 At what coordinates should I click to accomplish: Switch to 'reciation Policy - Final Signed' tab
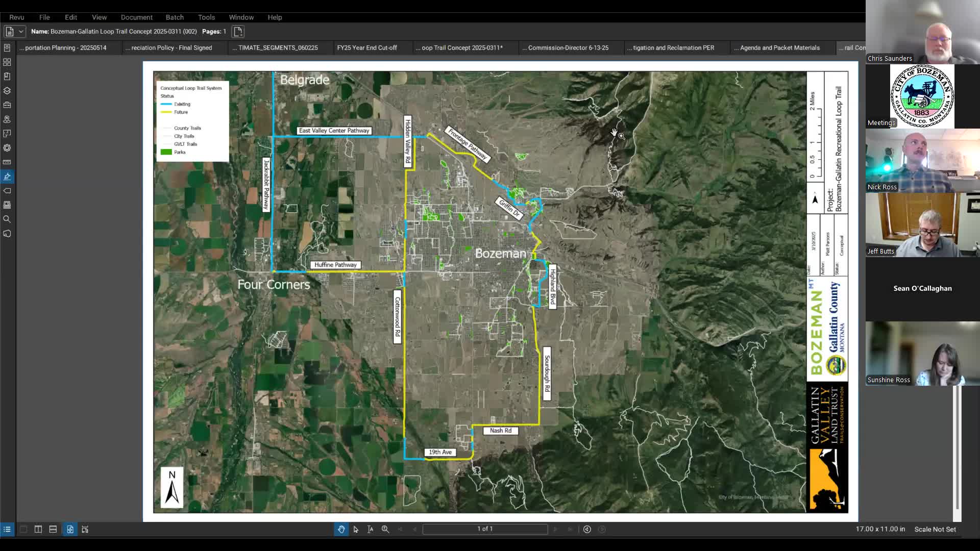[175, 47]
